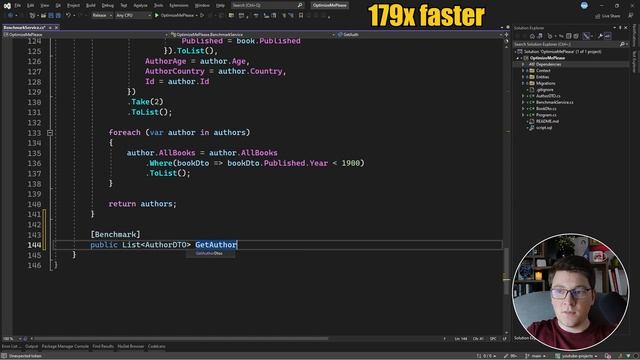Pin the Solution Explorer panel
Image resolution: width=640 pixels, height=360 pixels.
point(620,28)
